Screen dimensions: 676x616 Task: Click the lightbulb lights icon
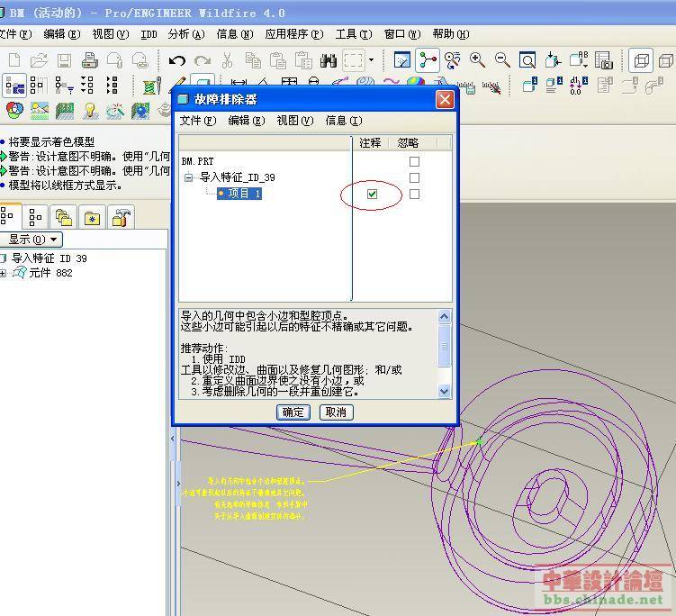click(90, 111)
